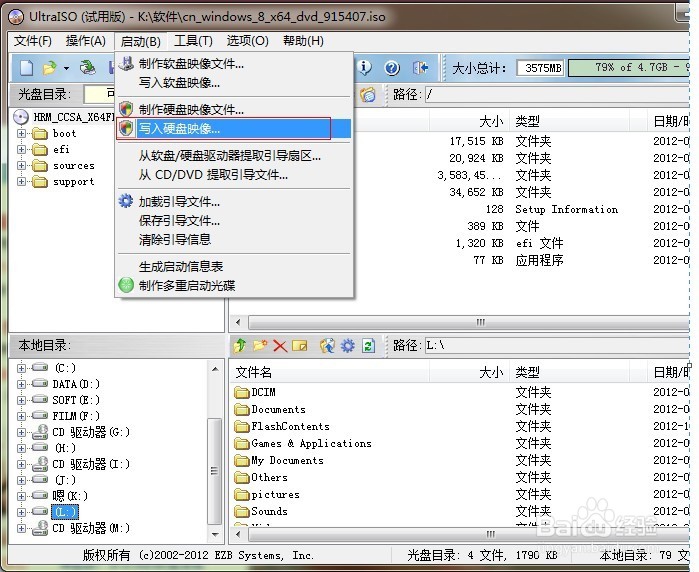
Task: Click the Open CD/DVD disc toolbar icon
Action: tap(88, 68)
